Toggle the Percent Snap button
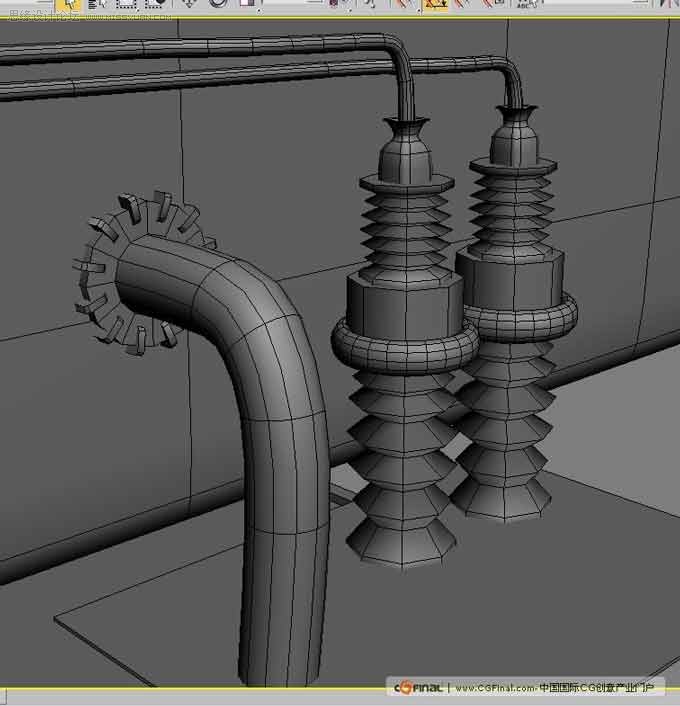The width and height of the screenshot is (680, 706). (x=463, y=4)
